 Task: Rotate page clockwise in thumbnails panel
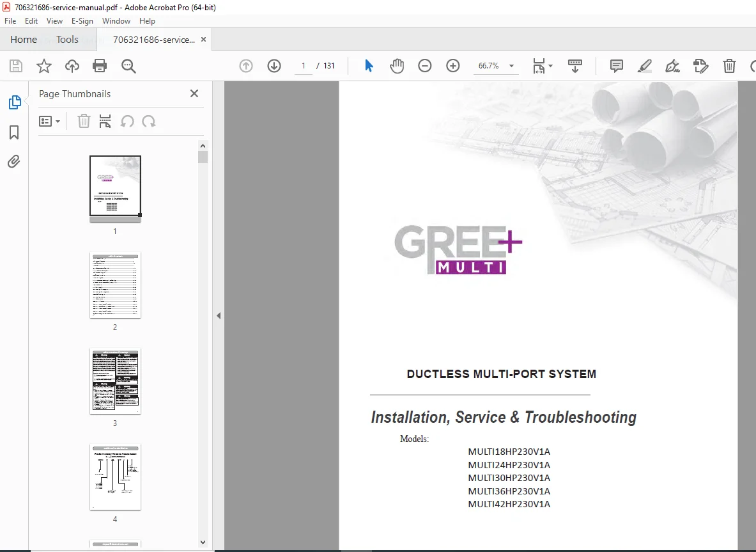(x=148, y=121)
